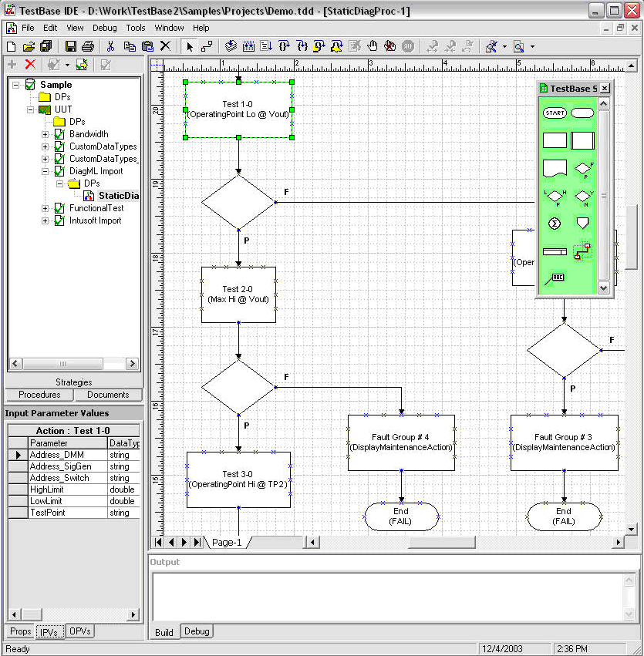Click the red X in strategies toolbar
644x656 pixels.
[x=30, y=65]
